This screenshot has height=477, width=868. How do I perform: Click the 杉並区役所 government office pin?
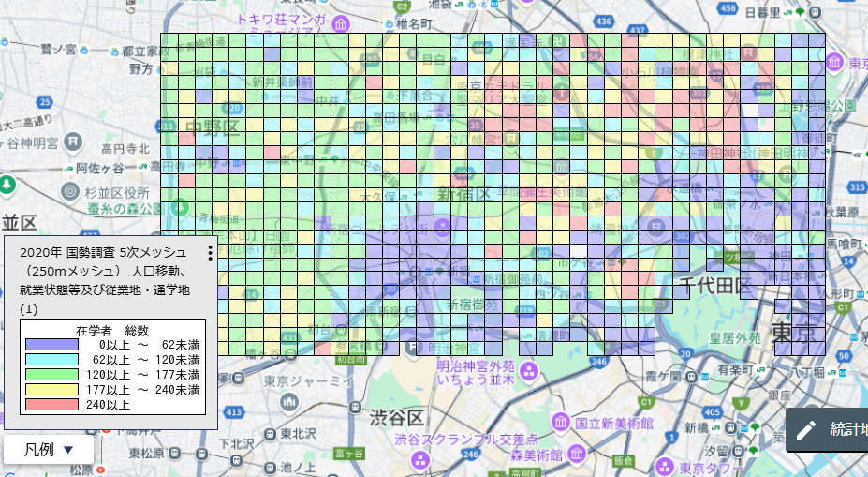[70, 192]
